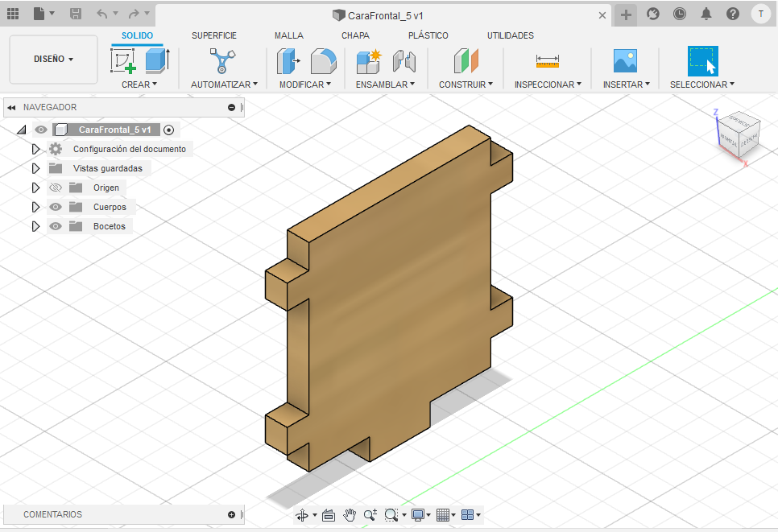Open user profile T avatar
Image resolution: width=778 pixels, height=532 pixels.
(x=760, y=14)
